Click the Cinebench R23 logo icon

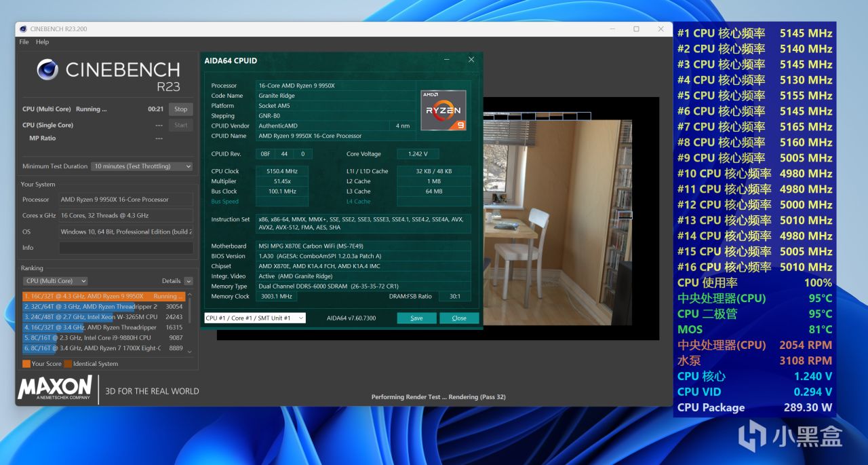coord(47,70)
